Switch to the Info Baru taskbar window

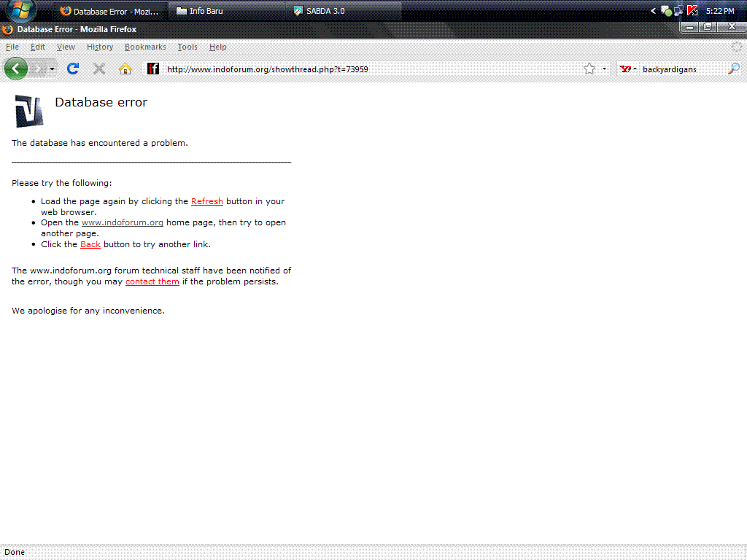point(226,11)
